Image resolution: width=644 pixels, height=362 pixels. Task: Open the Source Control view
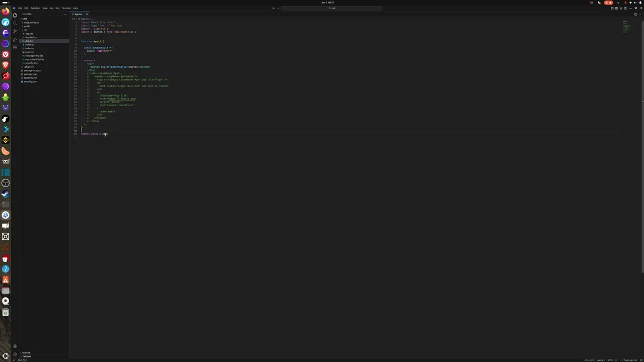coord(15,31)
